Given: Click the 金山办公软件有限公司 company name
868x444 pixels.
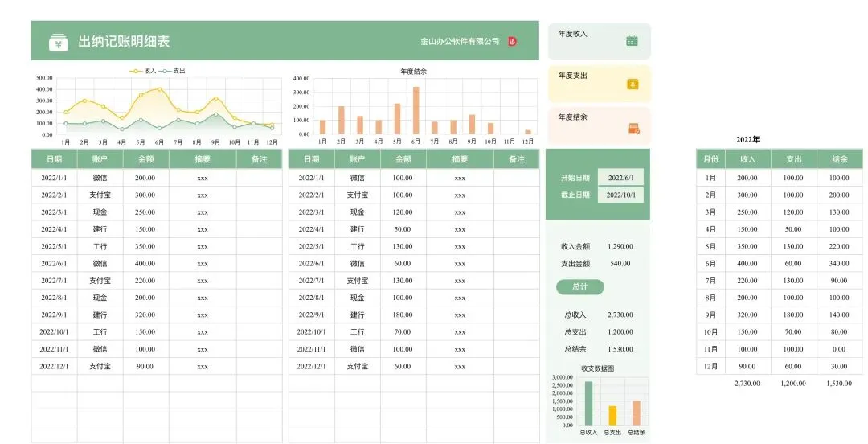Looking at the screenshot, I should click(x=460, y=41).
